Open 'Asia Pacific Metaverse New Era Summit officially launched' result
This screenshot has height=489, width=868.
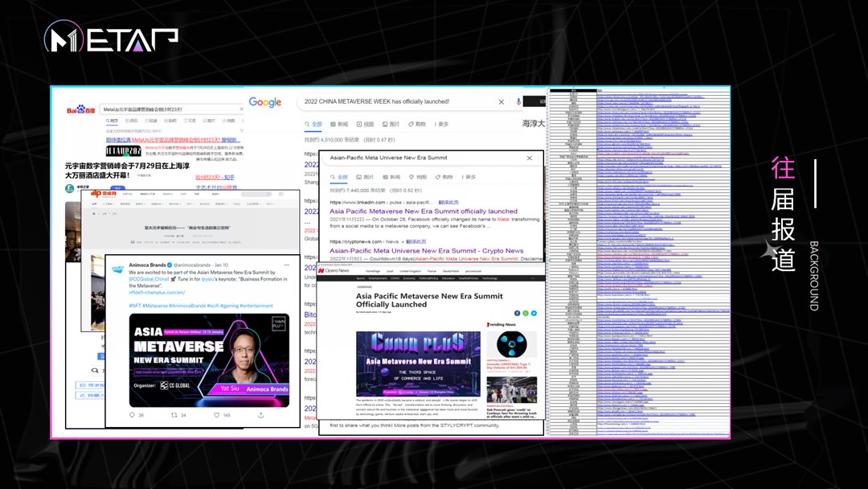(424, 211)
